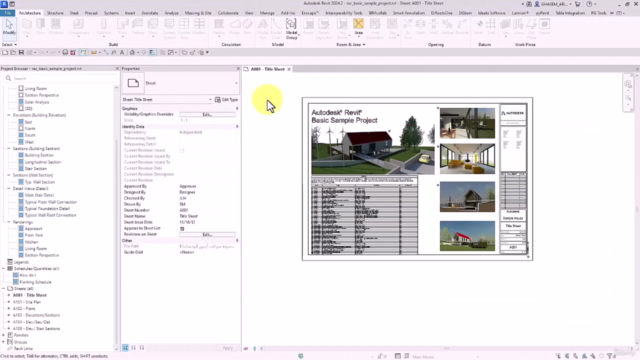Click the Level datum tool icon
640x360 pixels.
(x=478, y=25)
